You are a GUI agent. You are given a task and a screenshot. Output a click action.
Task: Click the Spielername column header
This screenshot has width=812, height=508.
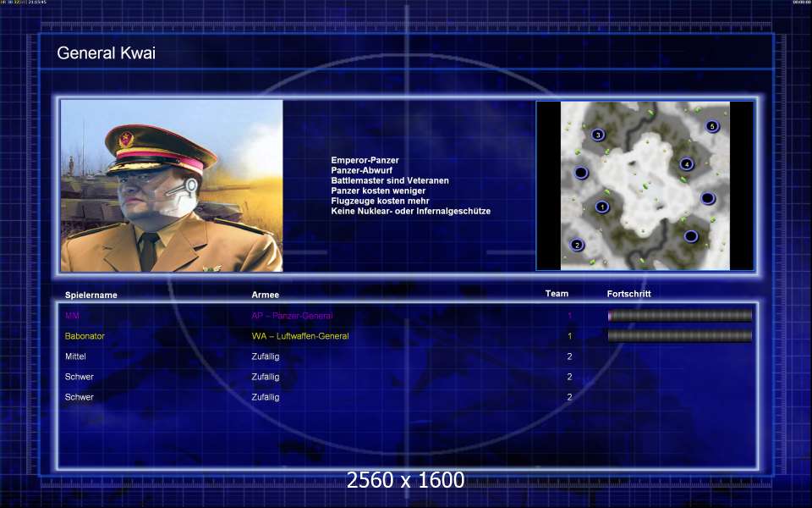91,295
